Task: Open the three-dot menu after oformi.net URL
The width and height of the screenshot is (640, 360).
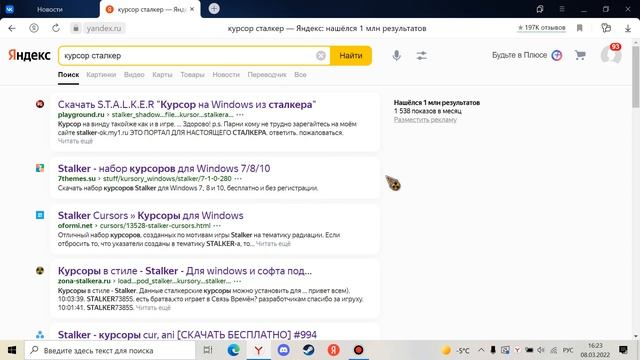Action: click(217, 225)
